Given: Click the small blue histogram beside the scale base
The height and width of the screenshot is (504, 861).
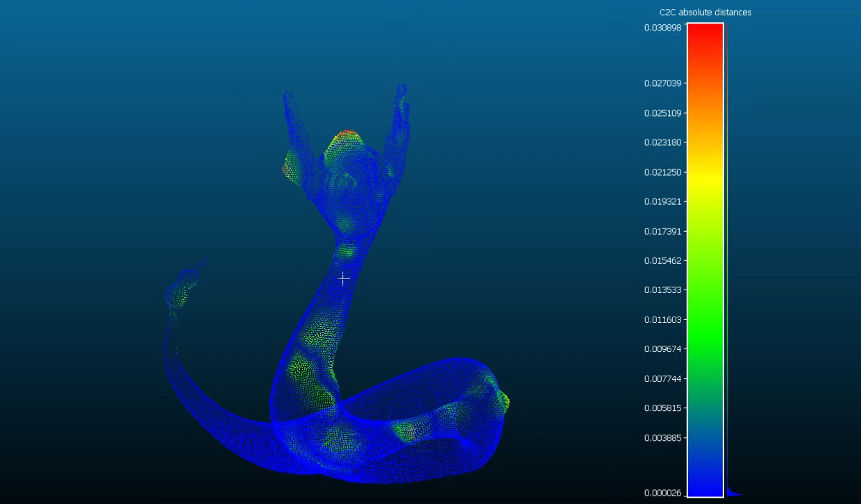Looking at the screenshot, I should pos(732,494).
